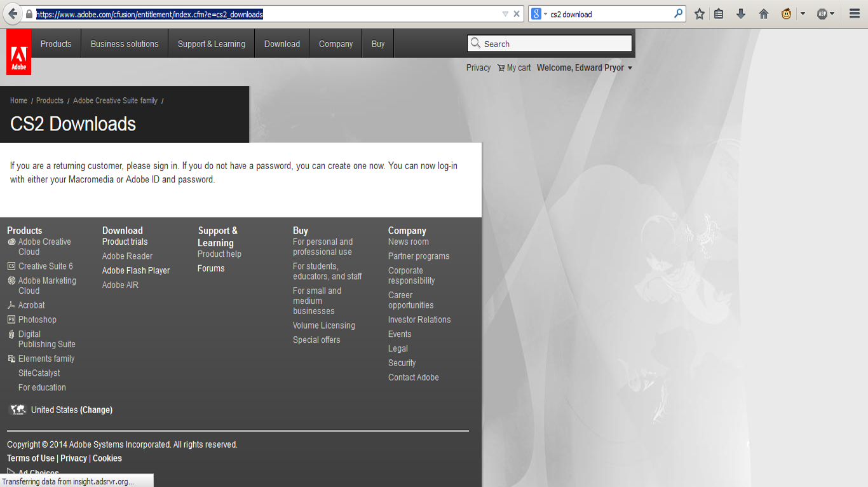Go to the Home breadcrumb
Viewport: 868px width, 487px height.
pos(18,100)
